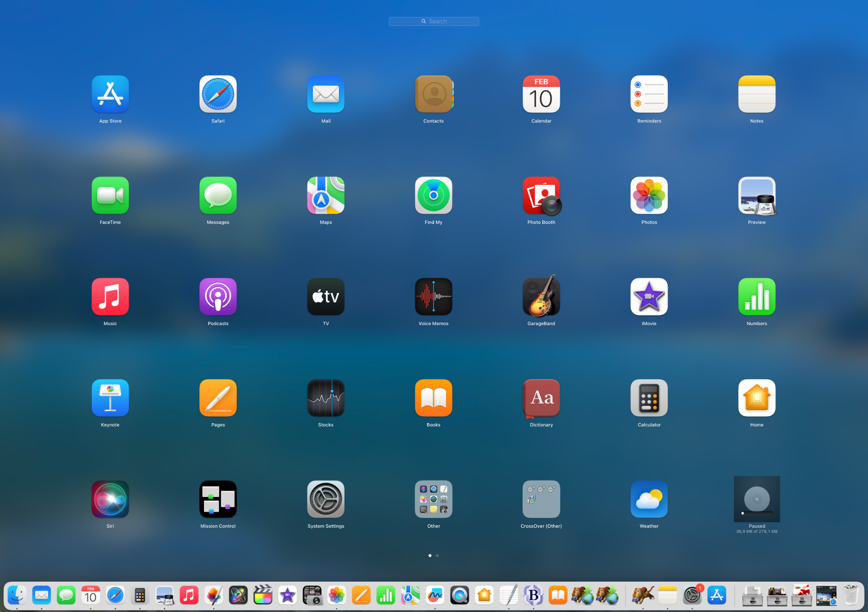
Task: Expand the CrossOver (Other) folder
Action: tap(541, 499)
